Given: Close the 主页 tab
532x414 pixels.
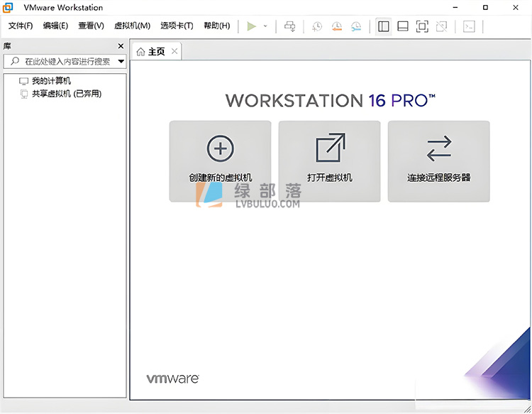Looking at the screenshot, I should click(x=174, y=51).
